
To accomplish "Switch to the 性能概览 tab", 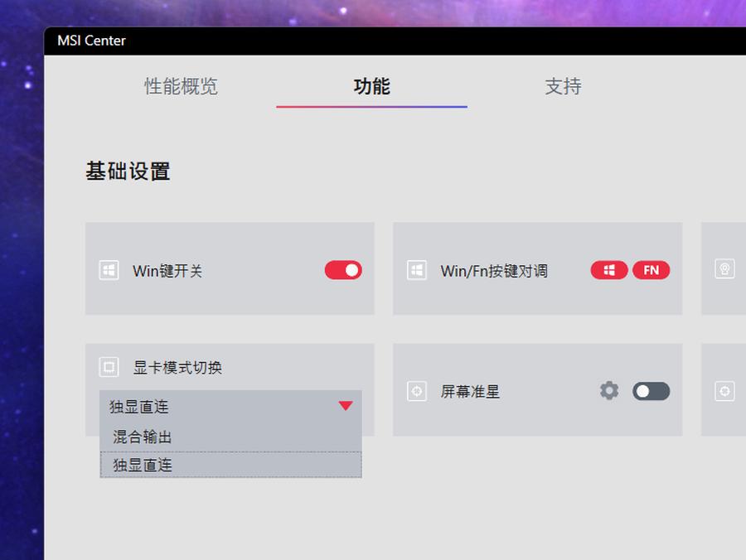I will pos(182,87).
